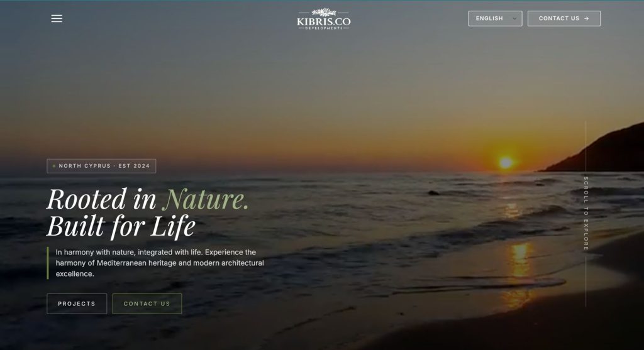Image resolution: width=644 pixels, height=350 pixels.
Task: Click the vertical Scroll to Explore label
Action: [x=586, y=214]
